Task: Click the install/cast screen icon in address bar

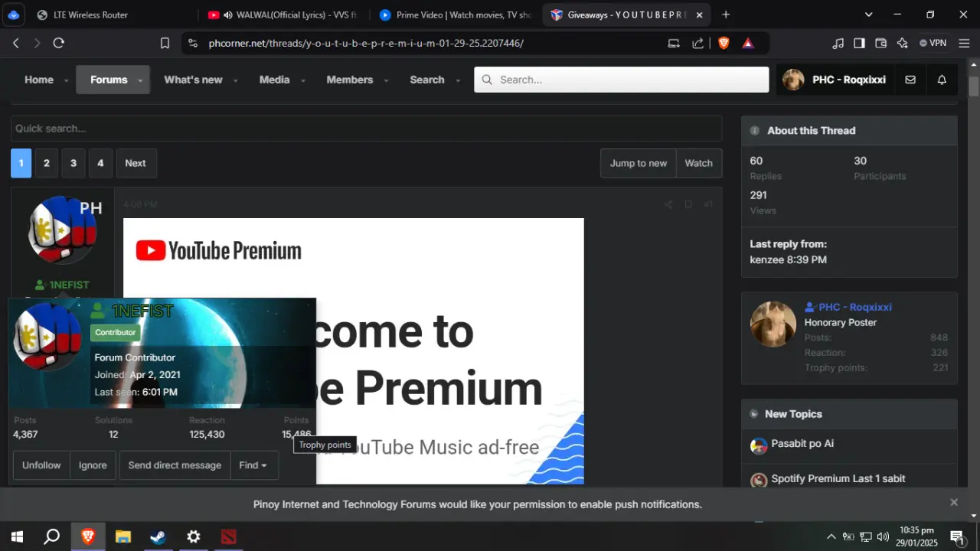Action: coord(674,44)
